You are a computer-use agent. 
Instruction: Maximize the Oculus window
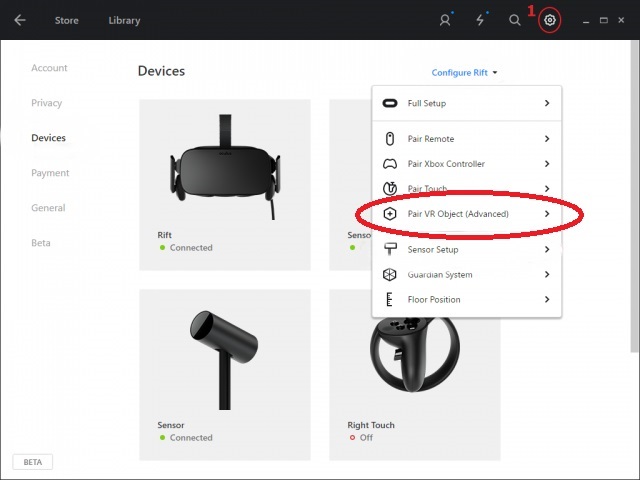(x=604, y=20)
